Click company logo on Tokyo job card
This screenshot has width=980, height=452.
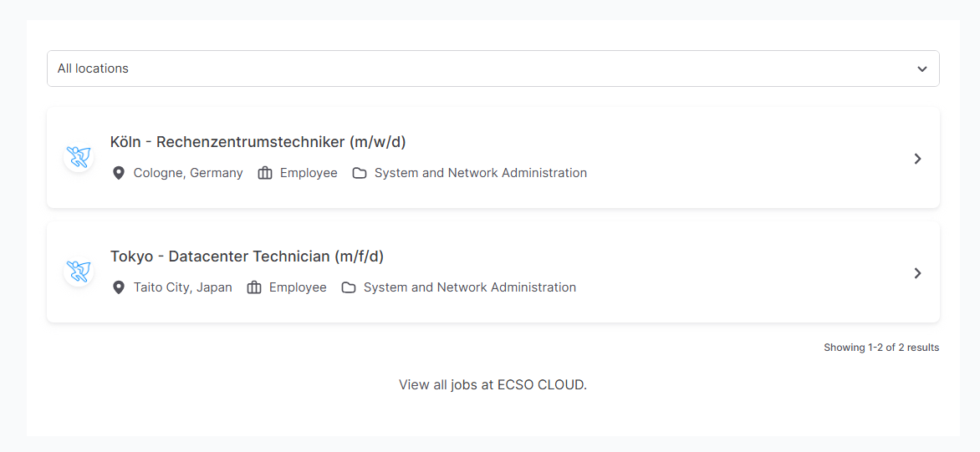[x=79, y=272]
